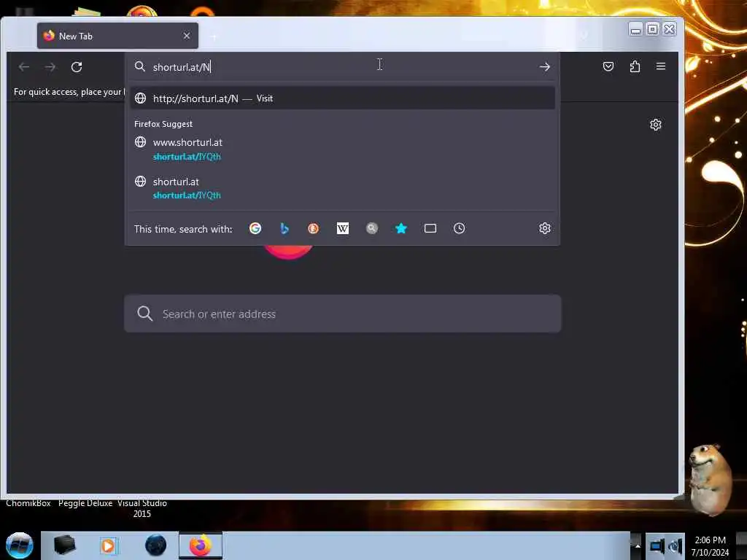This screenshot has width=747, height=560.
Task: Click the magnifier icon in address bar
Action: pos(139,66)
